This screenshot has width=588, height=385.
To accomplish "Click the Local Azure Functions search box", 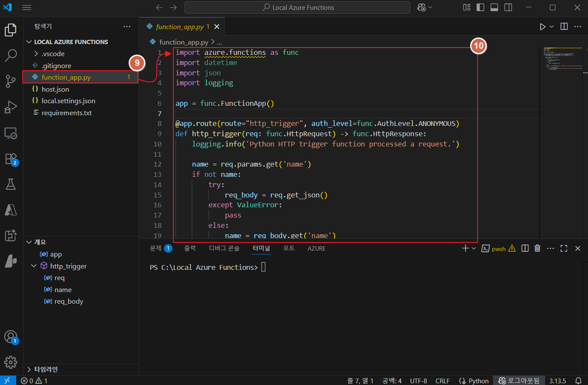I will tap(297, 7).
